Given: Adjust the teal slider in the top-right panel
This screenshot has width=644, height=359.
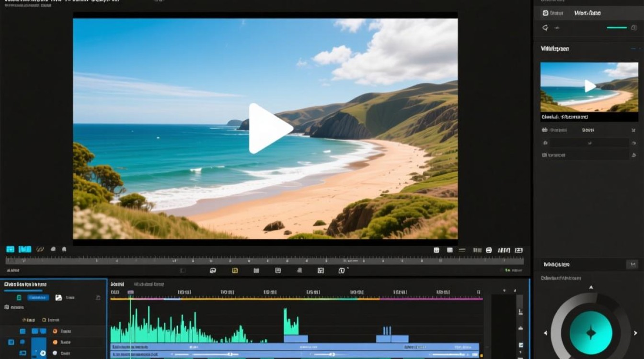Looking at the screenshot, I should [617, 28].
